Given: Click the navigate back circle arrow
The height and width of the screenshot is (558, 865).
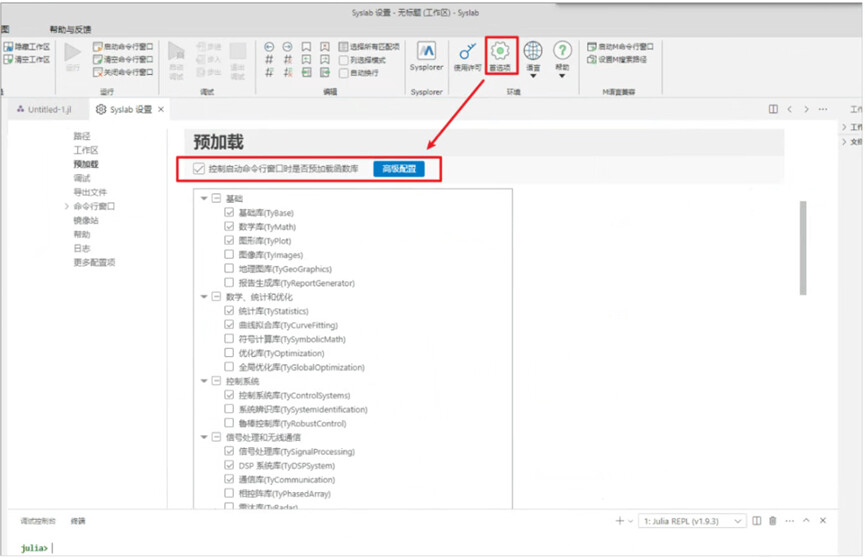Looking at the screenshot, I should [269, 47].
